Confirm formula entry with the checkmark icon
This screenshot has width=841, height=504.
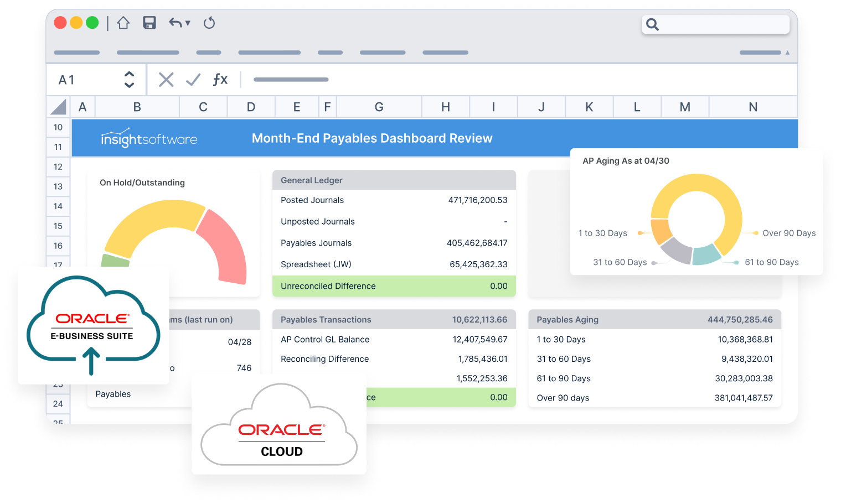click(193, 79)
